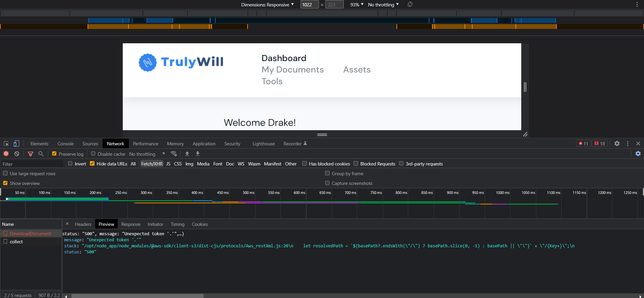Click the horizontal scrollbar in preview pane
This screenshot has height=298, width=644.
click(138, 296)
